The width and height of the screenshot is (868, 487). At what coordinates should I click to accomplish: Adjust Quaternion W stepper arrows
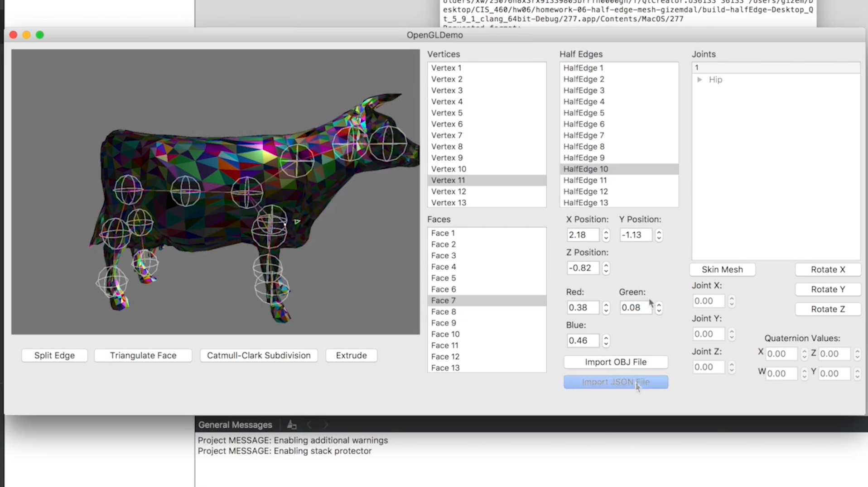[804, 374]
